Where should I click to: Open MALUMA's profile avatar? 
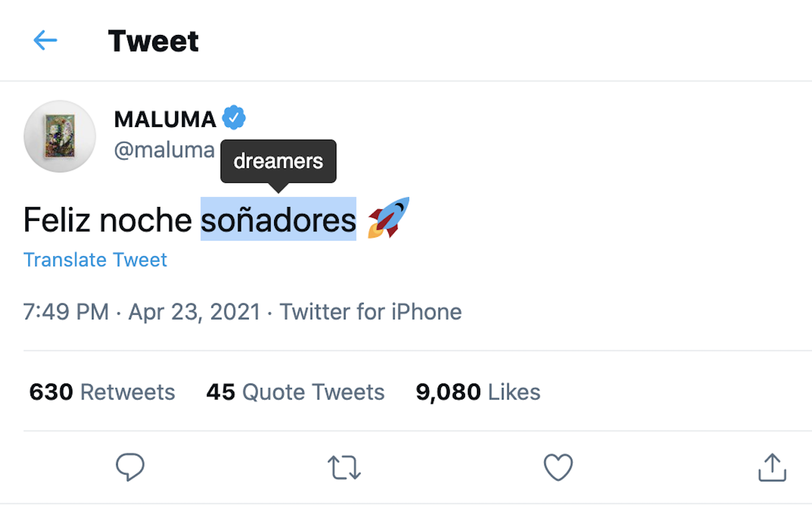click(60, 136)
